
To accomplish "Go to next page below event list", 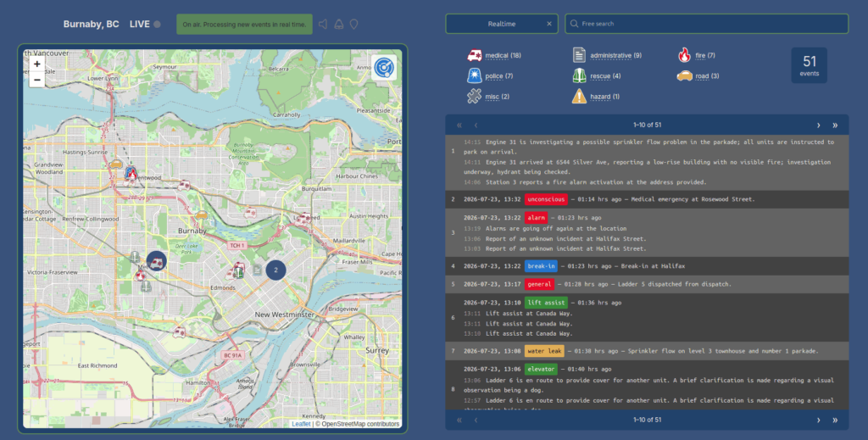I will pyautogui.click(x=818, y=420).
